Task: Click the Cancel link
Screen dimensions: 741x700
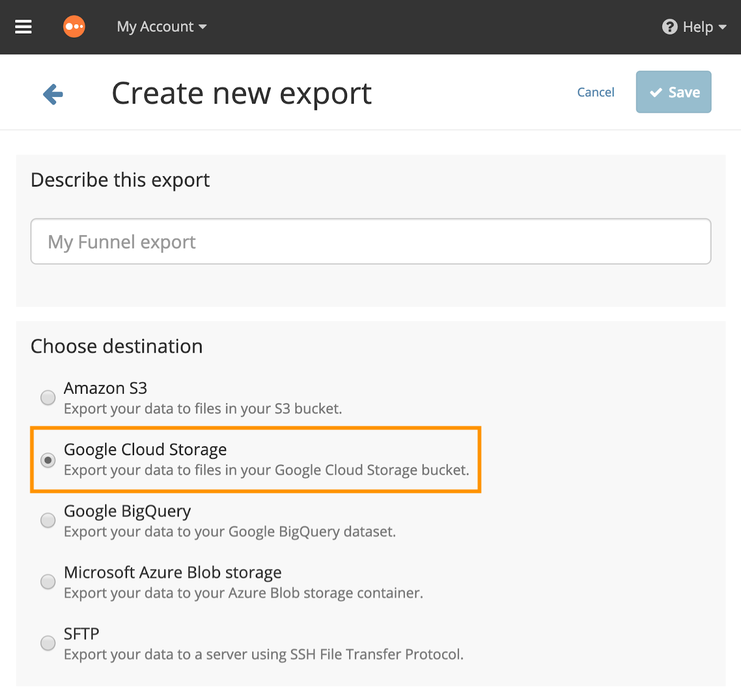Action: click(596, 92)
